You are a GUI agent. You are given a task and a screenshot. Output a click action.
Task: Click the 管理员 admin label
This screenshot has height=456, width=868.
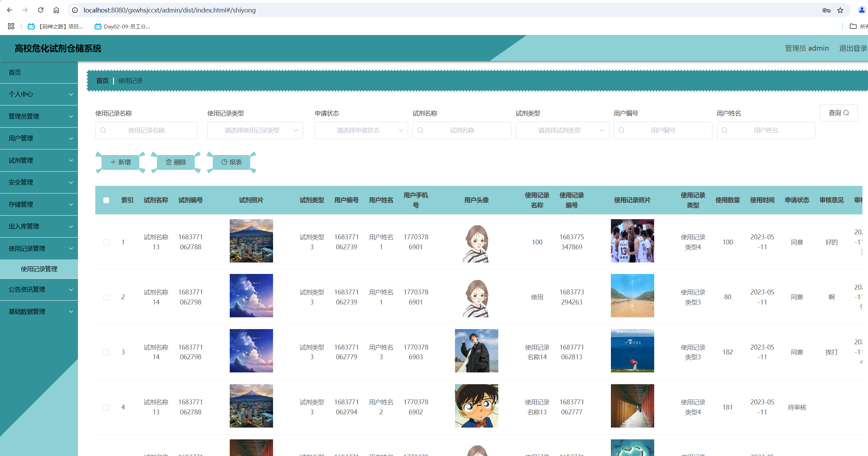[x=807, y=48]
